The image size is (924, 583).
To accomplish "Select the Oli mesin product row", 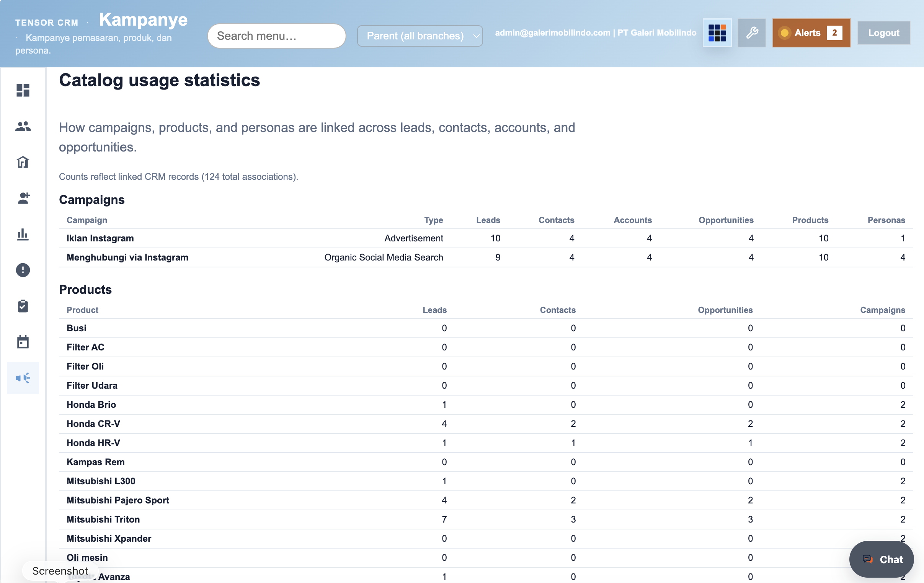I will tap(486, 558).
